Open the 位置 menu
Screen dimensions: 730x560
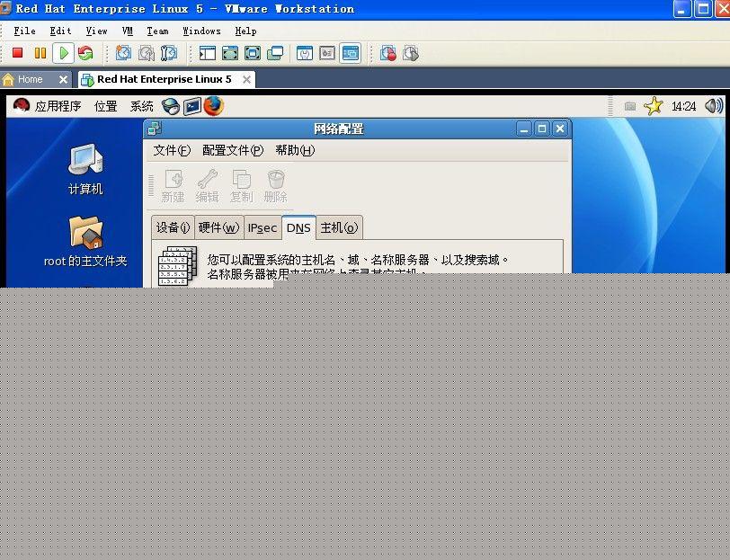(x=106, y=106)
